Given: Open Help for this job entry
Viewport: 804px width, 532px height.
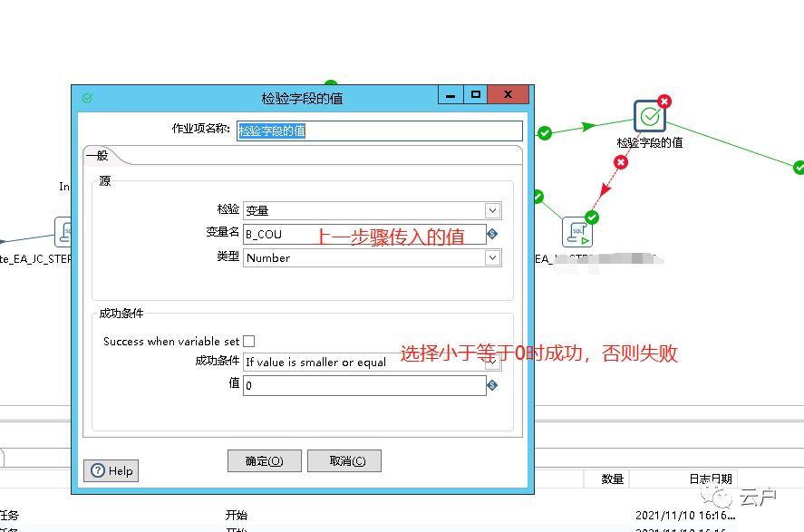Looking at the screenshot, I should pos(111,470).
